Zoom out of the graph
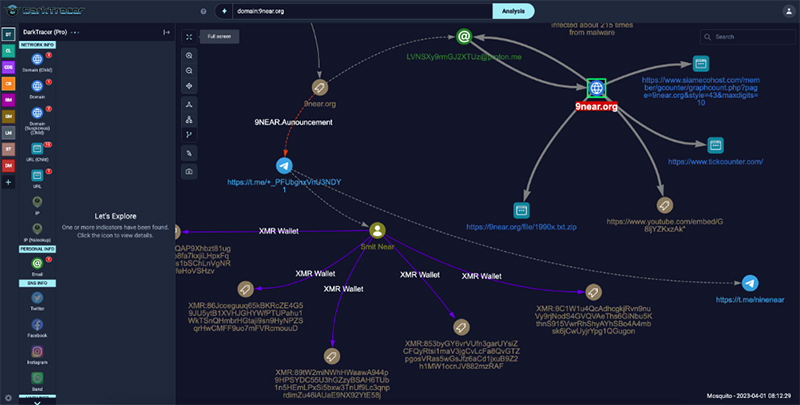800x405 pixels. point(188,71)
